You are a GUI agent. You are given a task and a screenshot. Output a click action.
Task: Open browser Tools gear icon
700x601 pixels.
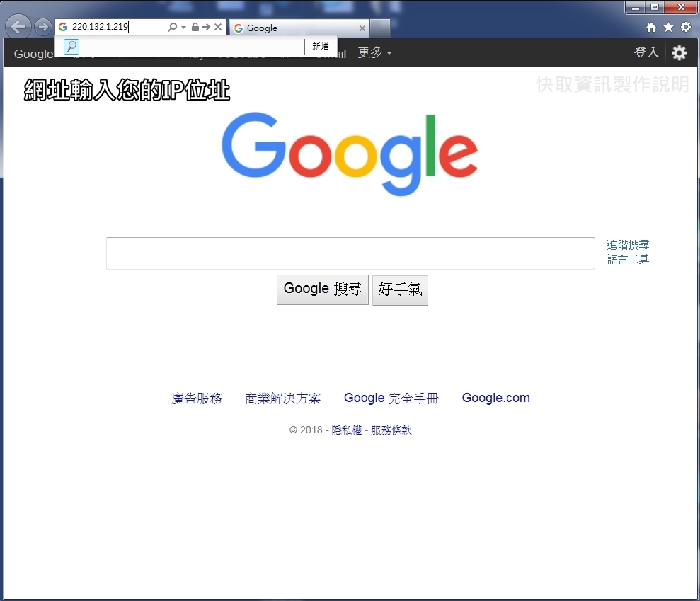pos(686,27)
